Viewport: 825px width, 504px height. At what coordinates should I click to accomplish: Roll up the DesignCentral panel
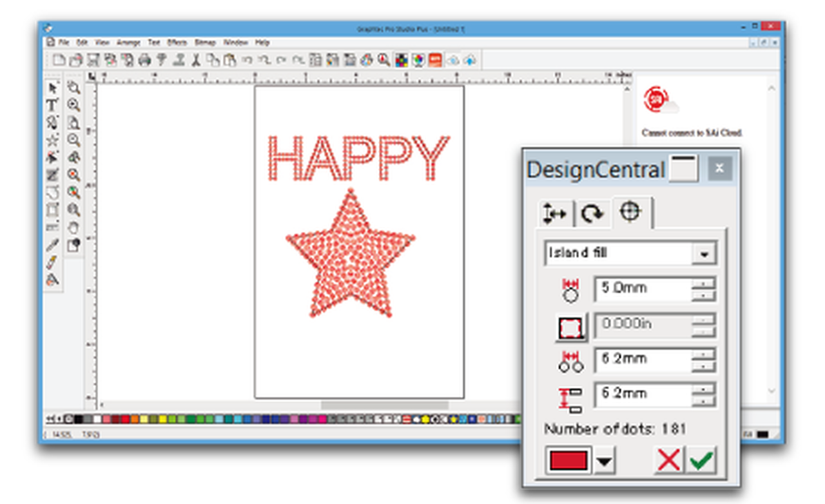[x=683, y=169]
